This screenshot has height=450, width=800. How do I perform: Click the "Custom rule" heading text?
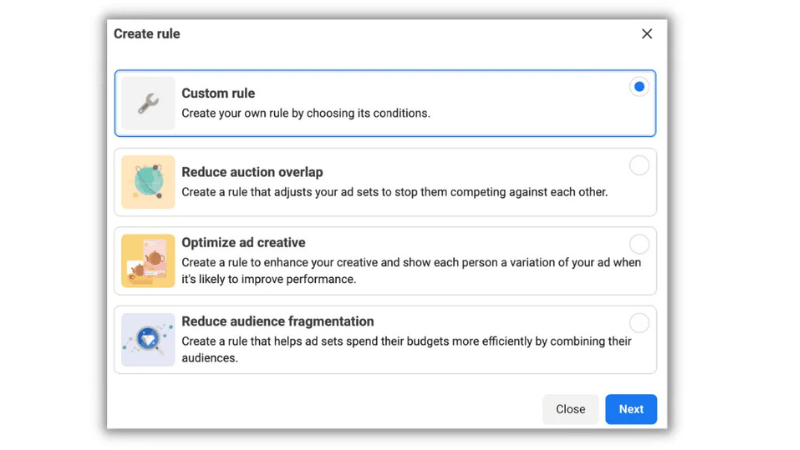[218, 93]
